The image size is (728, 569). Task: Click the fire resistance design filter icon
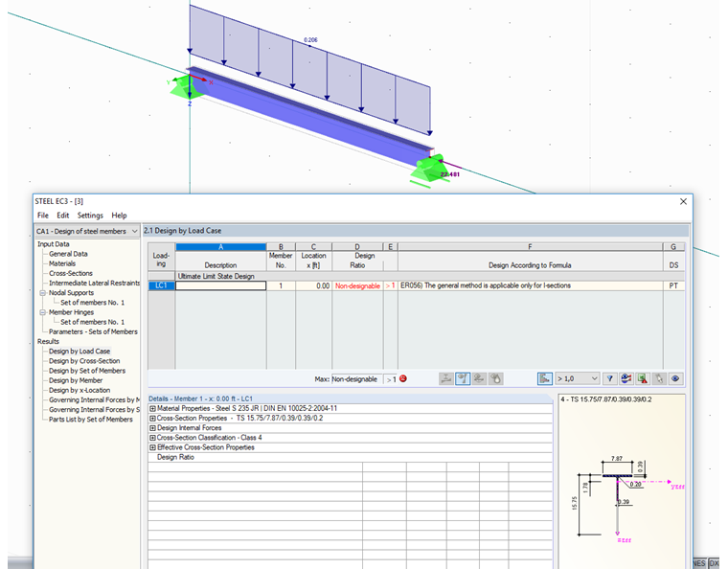point(496,378)
